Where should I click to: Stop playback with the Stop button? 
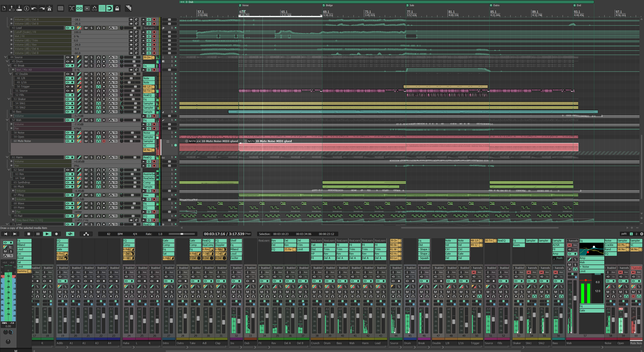tap(29, 234)
